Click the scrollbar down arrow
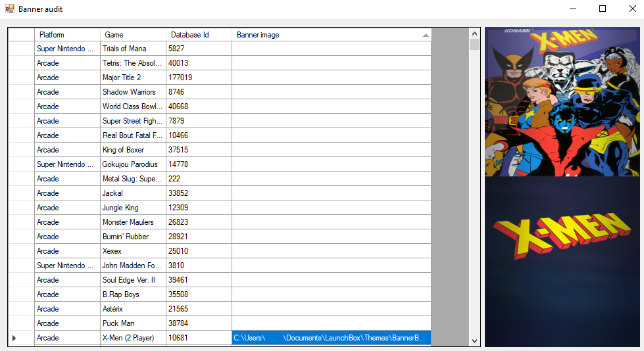The width and height of the screenshot is (644, 351). (474, 340)
